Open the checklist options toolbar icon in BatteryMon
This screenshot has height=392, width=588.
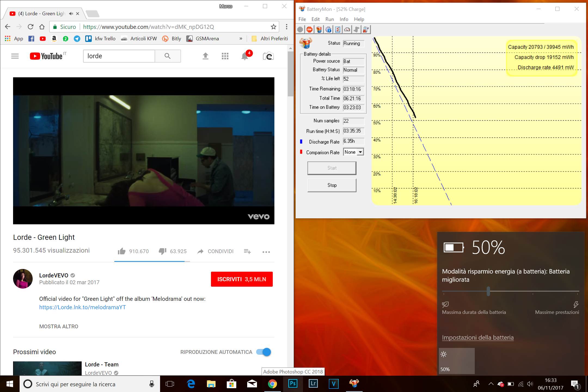click(x=338, y=29)
